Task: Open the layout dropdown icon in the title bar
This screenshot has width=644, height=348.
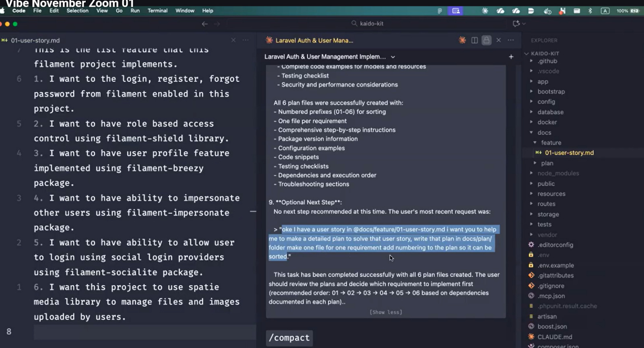Action: [519, 24]
